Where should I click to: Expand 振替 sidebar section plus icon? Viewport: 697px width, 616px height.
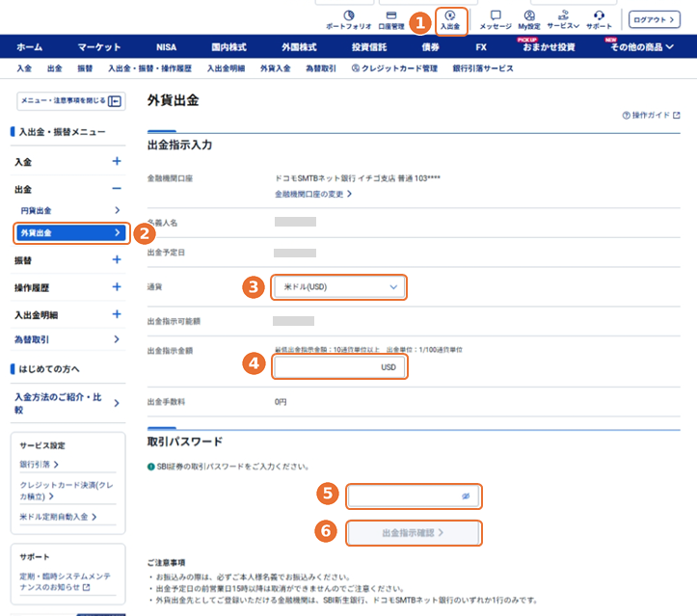click(117, 259)
